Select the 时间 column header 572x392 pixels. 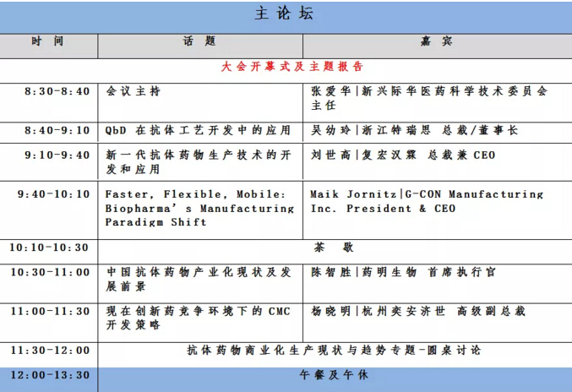pyautogui.click(x=48, y=41)
